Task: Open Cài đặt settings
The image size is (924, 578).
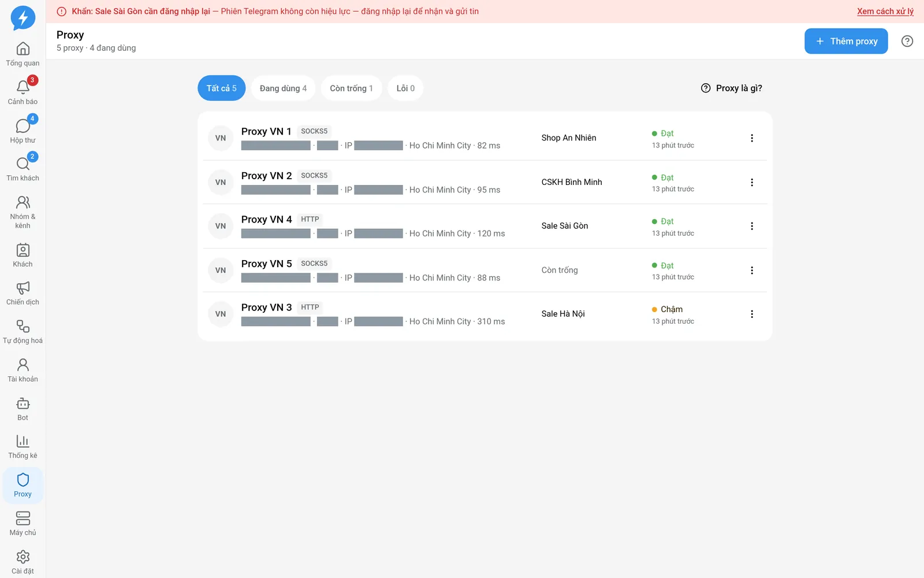Action: click(23, 562)
